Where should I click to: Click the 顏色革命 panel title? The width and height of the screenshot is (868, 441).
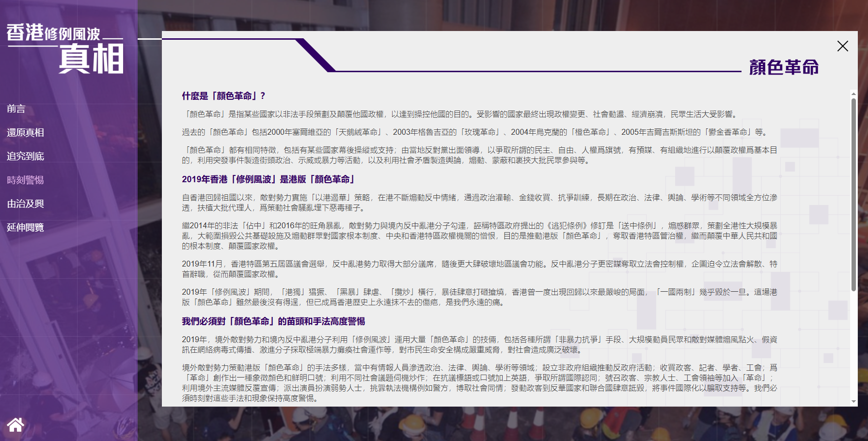coord(784,67)
